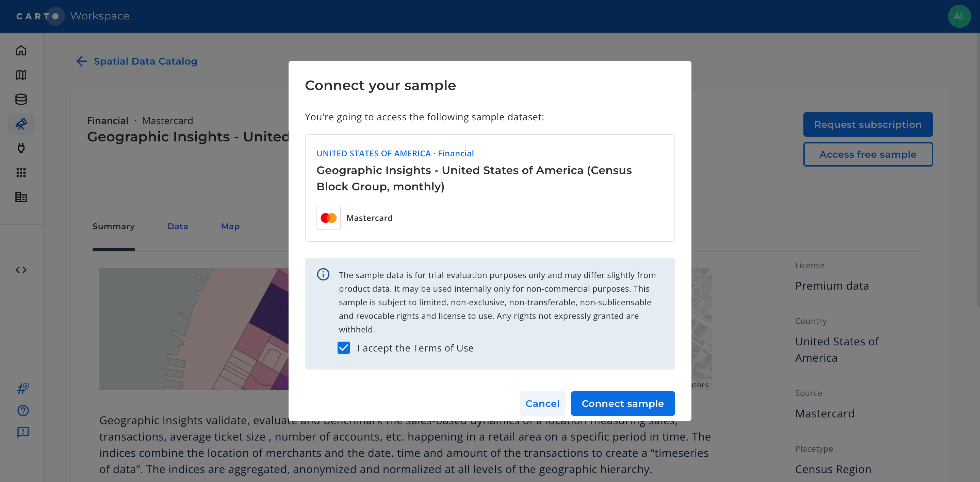Open the Connections plug icon
This screenshot has width=980, height=482.
pos(21,148)
